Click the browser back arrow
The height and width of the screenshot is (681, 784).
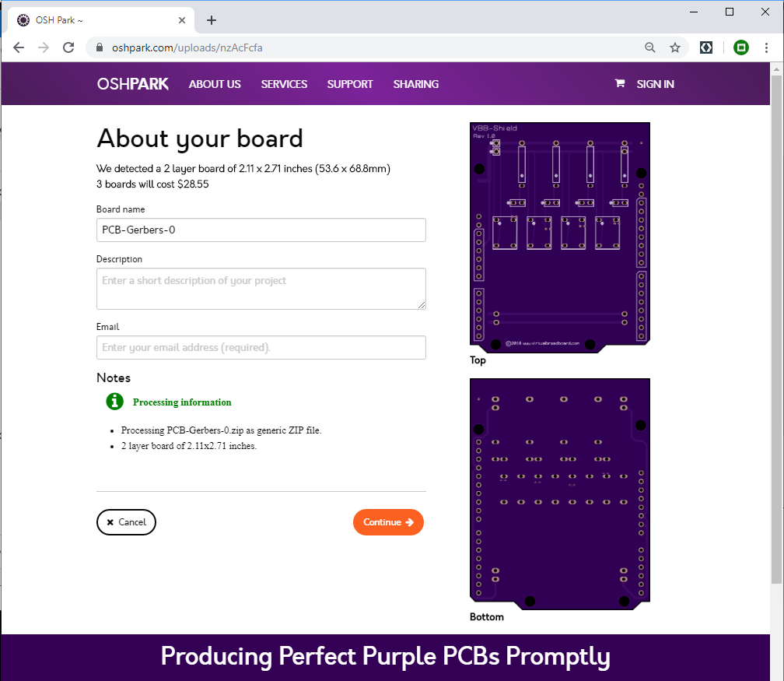(x=19, y=47)
